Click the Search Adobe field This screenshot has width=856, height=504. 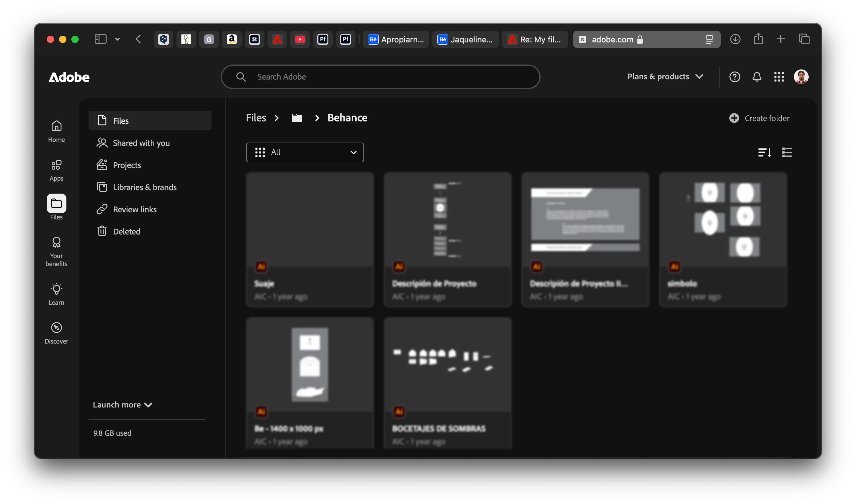tap(380, 77)
